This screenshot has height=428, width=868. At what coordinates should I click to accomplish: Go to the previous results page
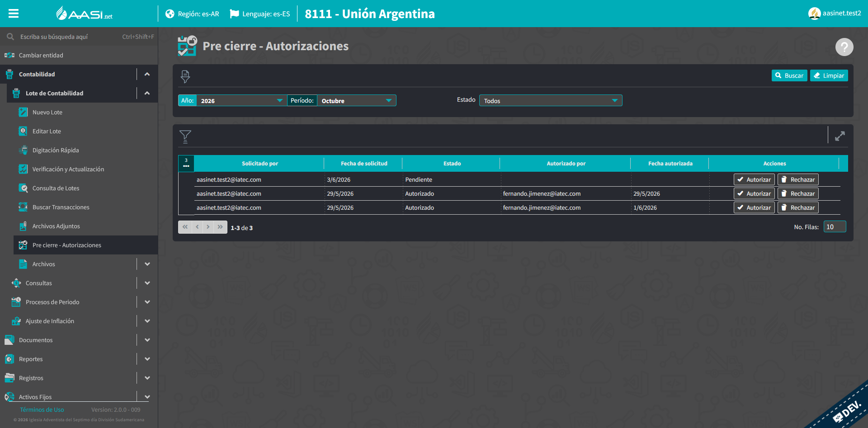coord(197,227)
